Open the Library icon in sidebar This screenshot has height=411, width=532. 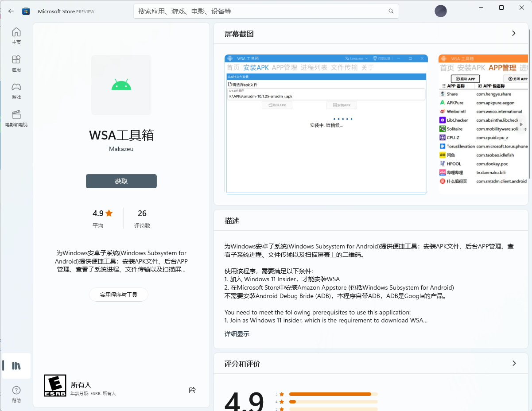click(x=16, y=366)
